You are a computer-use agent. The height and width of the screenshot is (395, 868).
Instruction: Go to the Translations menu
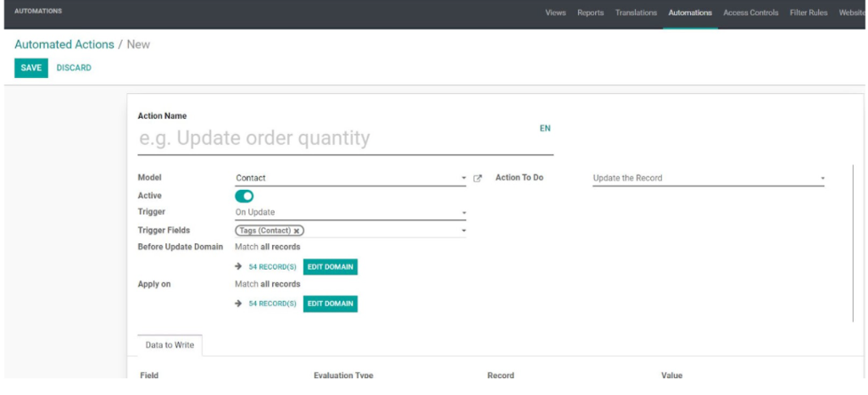point(636,13)
